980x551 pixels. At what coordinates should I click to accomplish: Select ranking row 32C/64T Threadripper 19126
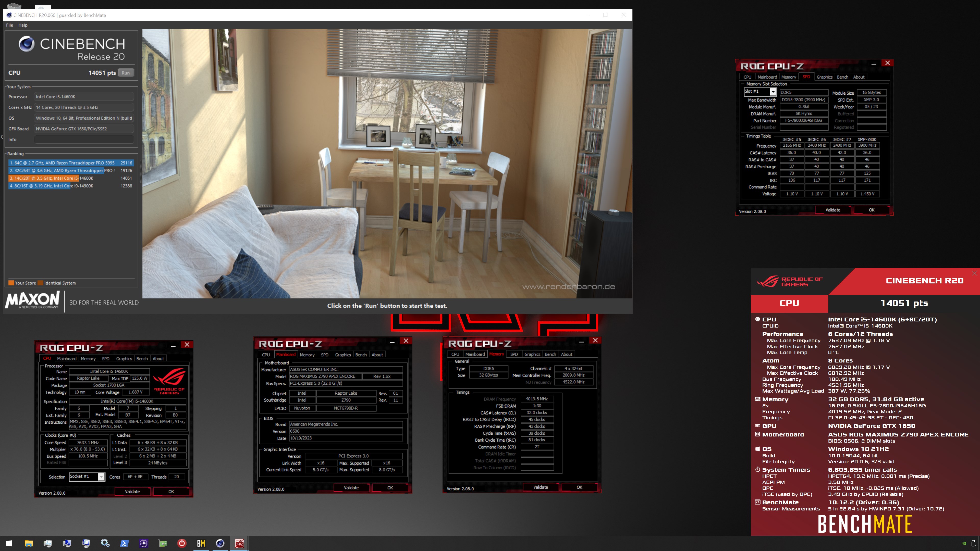click(71, 170)
